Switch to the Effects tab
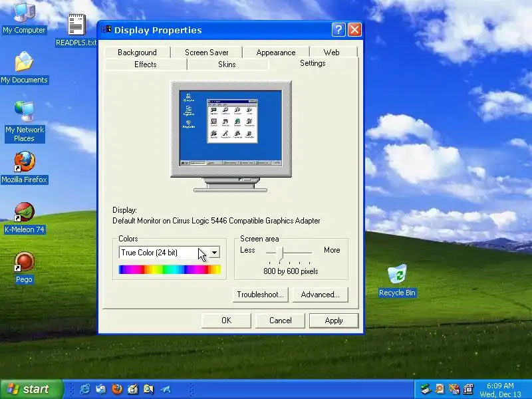Image resolution: width=532 pixels, height=399 pixels. tap(145, 64)
